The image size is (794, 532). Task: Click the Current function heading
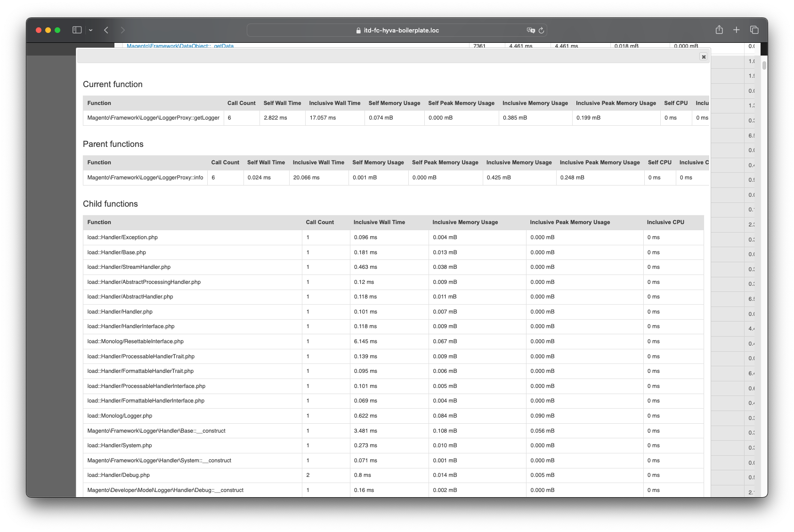point(113,84)
